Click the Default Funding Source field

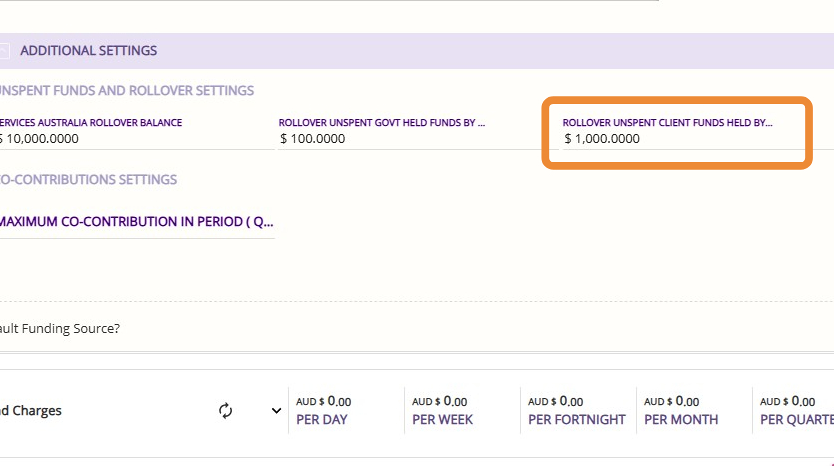(x=60, y=328)
